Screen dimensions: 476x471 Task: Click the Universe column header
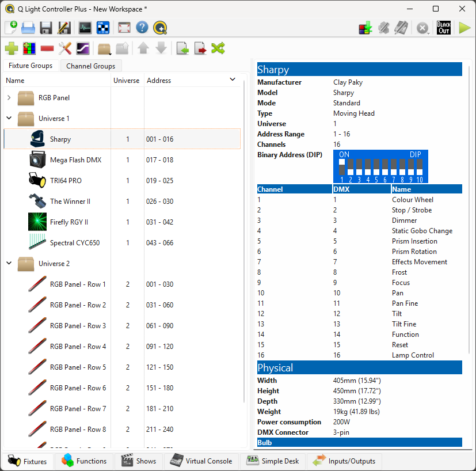pos(126,81)
